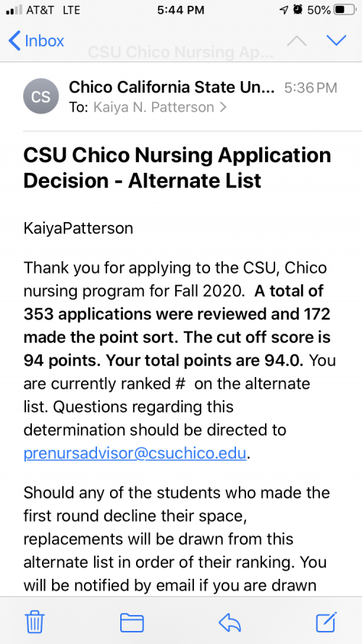362x644 pixels.
Task: Open prenursadvisor@csuchico.edu email link
Action: (135, 454)
